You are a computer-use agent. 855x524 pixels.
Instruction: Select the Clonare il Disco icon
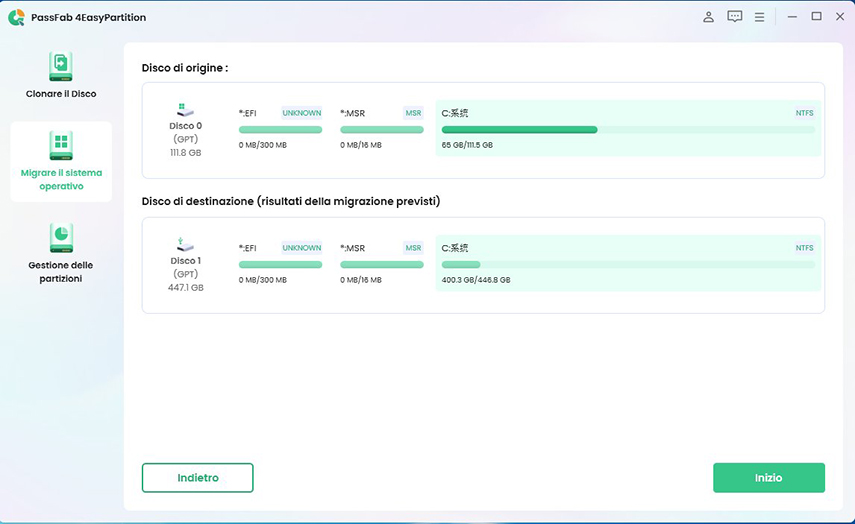click(x=61, y=67)
